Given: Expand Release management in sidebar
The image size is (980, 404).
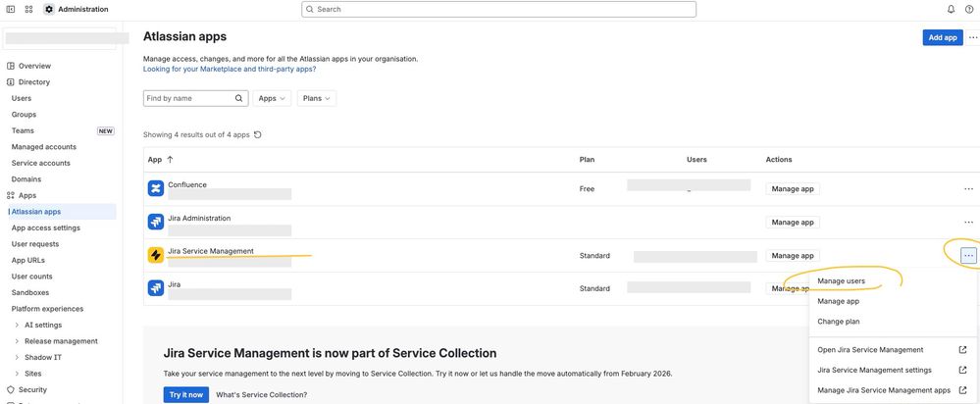Looking at the screenshot, I should tap(17, 341).
